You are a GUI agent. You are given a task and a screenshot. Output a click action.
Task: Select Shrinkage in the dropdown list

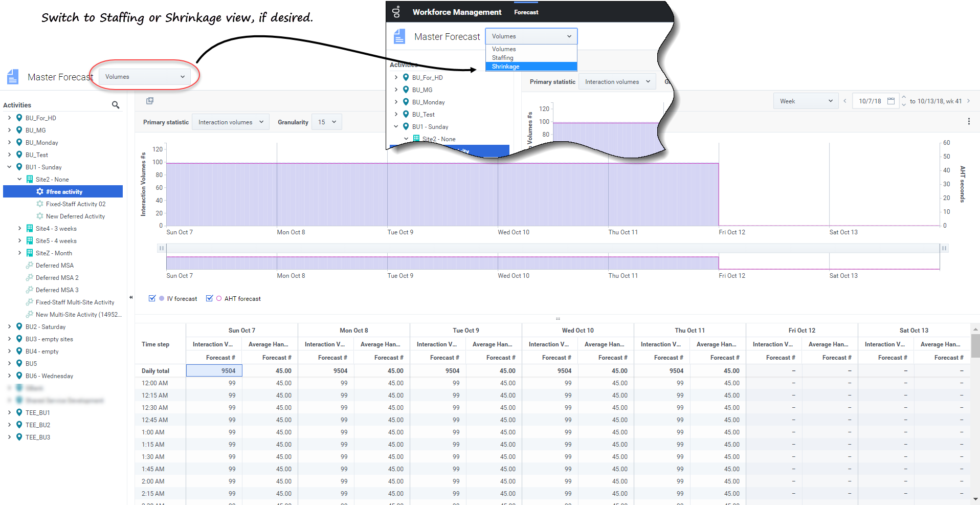(505, 67)
